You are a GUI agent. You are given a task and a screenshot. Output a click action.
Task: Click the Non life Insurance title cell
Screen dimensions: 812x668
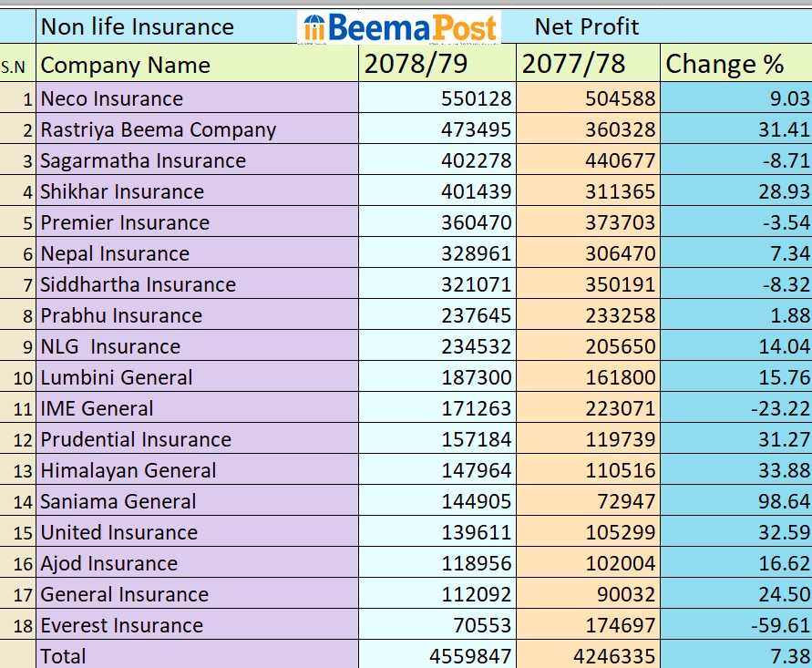(x=138, y=27)
